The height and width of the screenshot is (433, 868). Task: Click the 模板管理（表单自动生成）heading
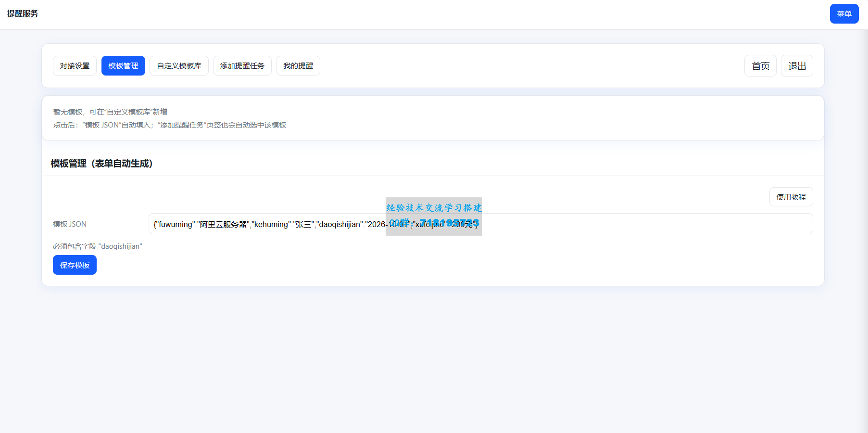[x=101, y=164]
